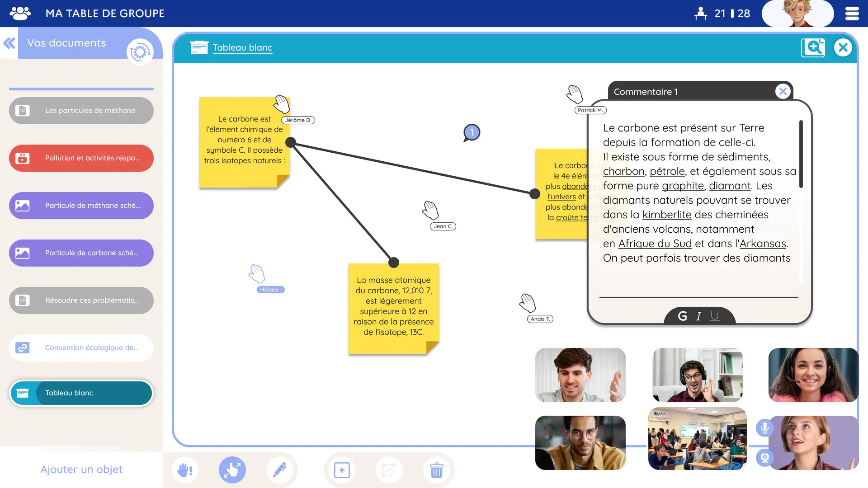Toggle microphone next to participant video

764,427
